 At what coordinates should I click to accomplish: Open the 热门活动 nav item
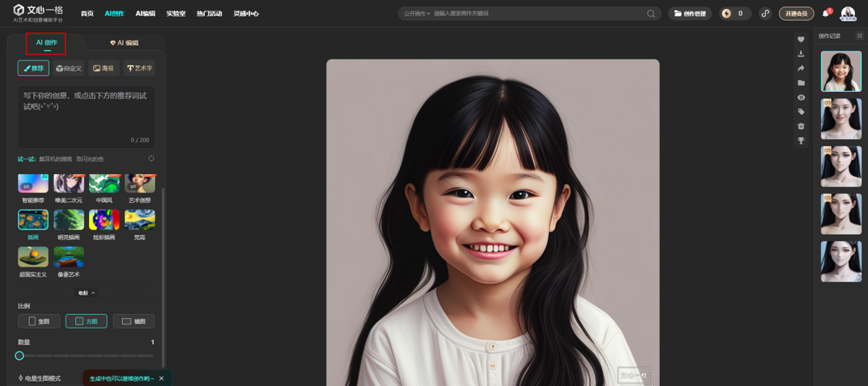210,14
